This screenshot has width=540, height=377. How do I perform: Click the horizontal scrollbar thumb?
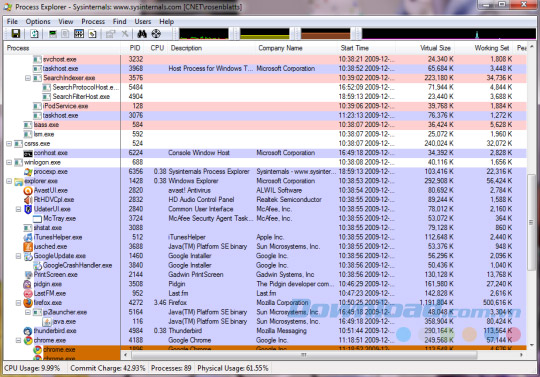(x=304, y=355)
